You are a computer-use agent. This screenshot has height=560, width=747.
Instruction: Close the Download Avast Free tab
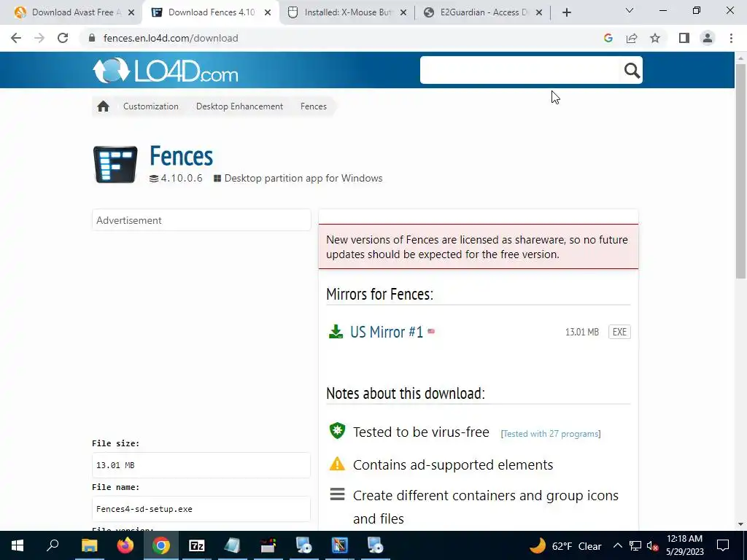coord(131,12)
